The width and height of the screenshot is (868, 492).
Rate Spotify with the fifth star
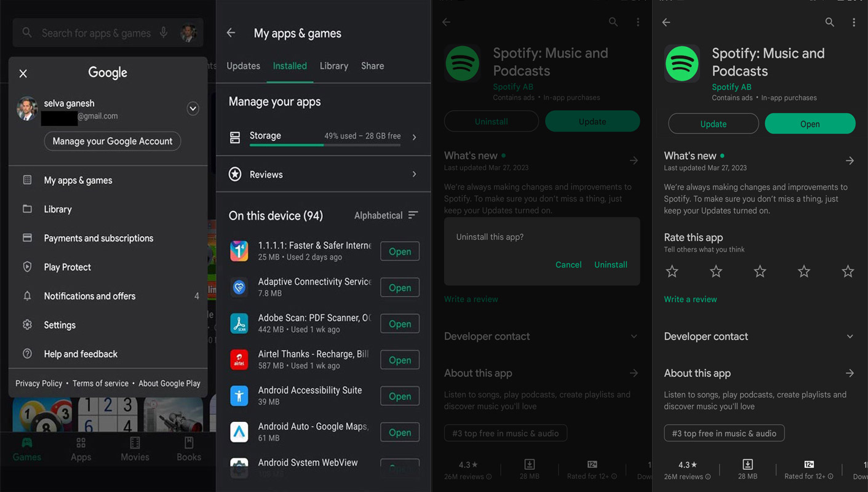pos(848,271)
